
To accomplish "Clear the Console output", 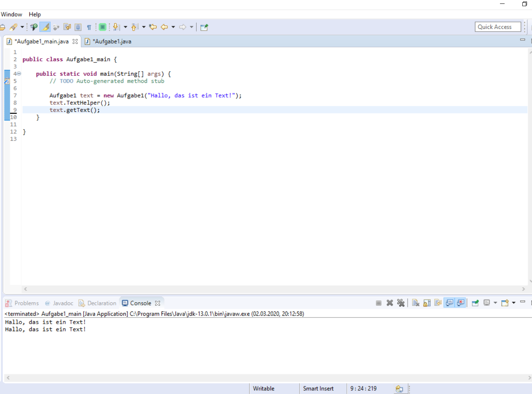I will pyautogui.click(x=415, y=303).
